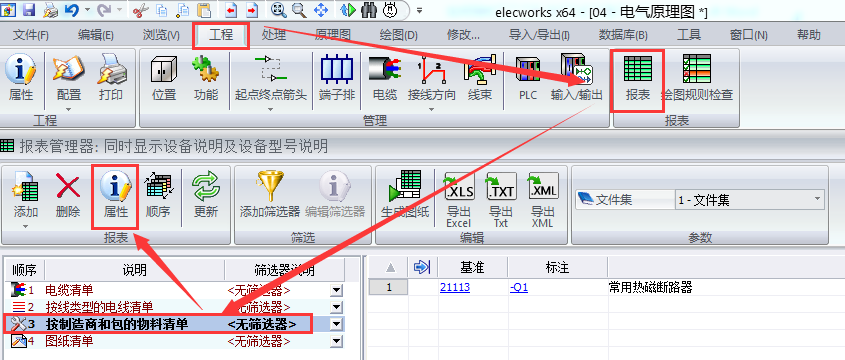The height and width of the screenshot is (360, 845).
Task: Open filter dropdown for 图纸清单 row
Action: click(x=336, y=341)
